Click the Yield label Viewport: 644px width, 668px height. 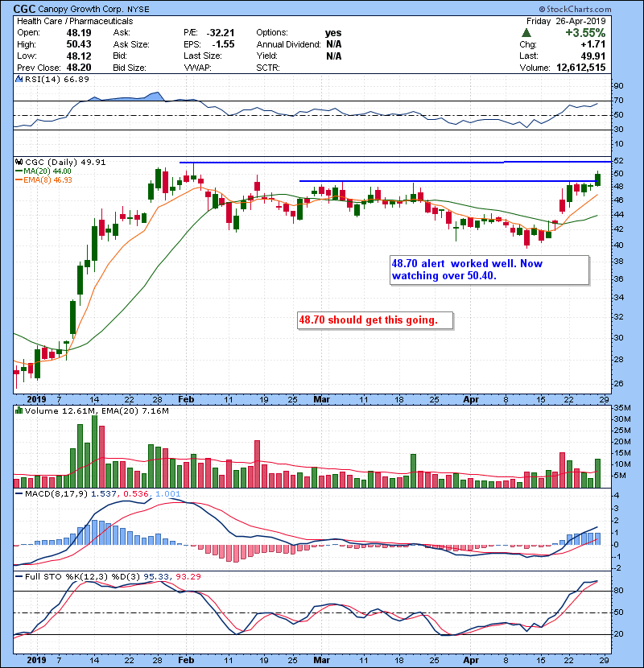[x=267, y=56]
